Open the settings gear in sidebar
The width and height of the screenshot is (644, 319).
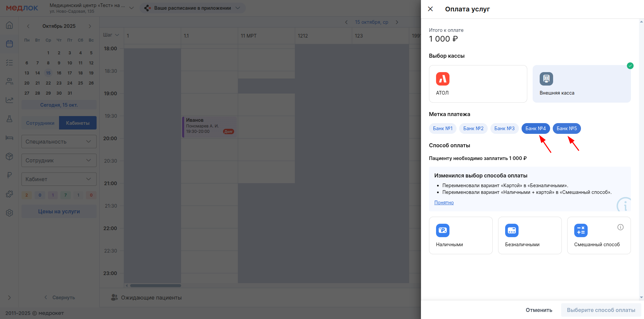[9, 213]
